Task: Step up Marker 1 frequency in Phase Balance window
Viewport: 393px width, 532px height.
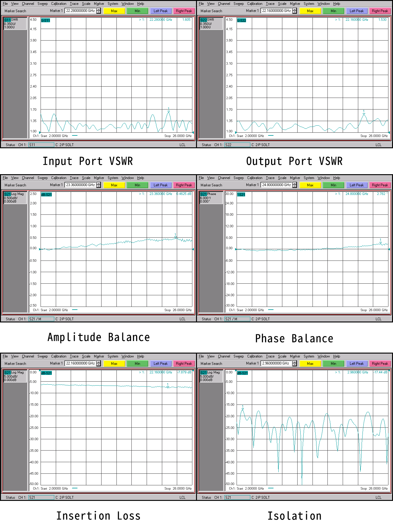Action: click(295, 184)
